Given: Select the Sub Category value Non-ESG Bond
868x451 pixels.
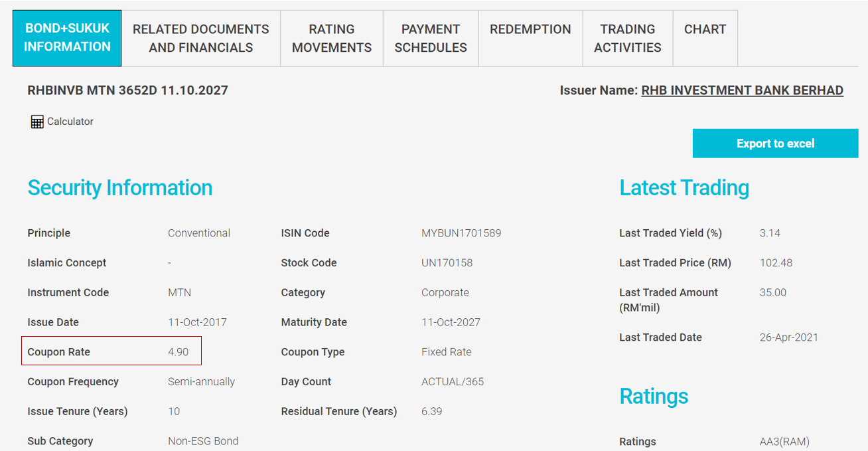Looking at the screenshot, I should (x=203, y=441).
